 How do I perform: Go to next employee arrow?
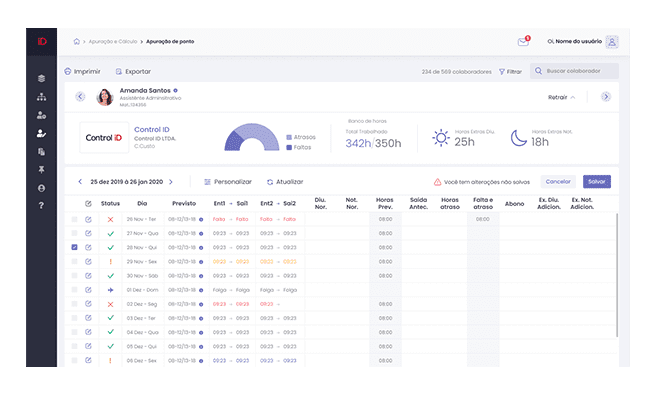[606, 97]
